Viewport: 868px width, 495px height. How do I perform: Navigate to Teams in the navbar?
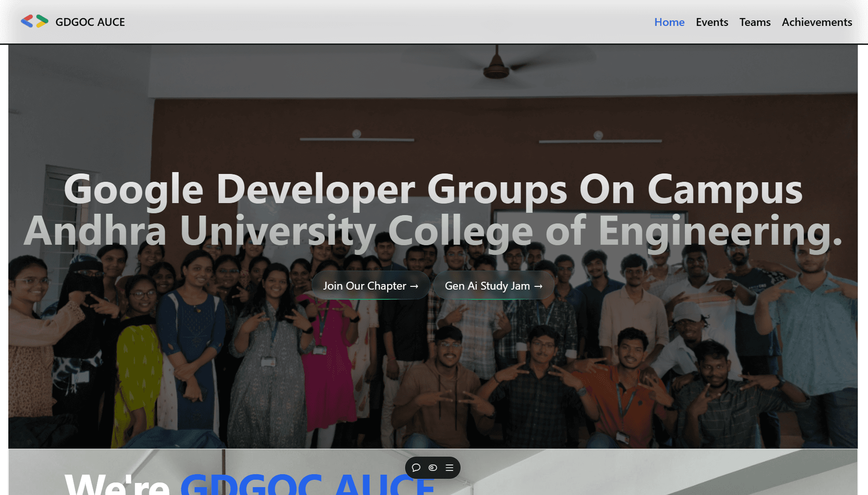[x=755, y=22]
